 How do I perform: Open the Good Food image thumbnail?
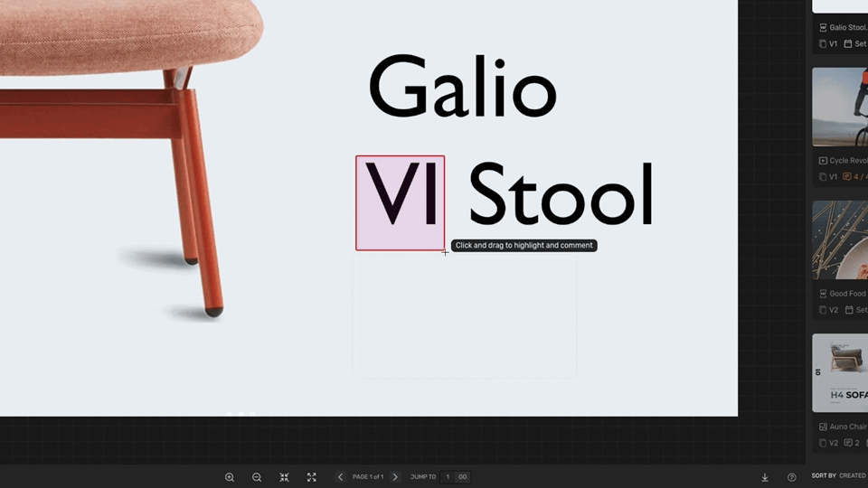pyautogui.click(x=840, y=239)
